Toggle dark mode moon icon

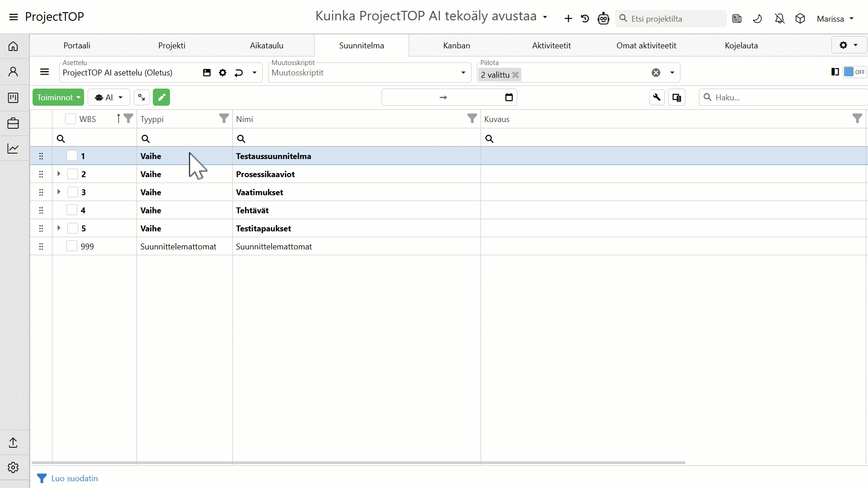point(757,19)
